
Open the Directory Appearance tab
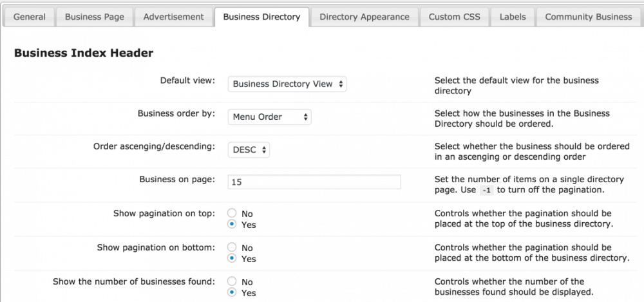click(364, 17)
